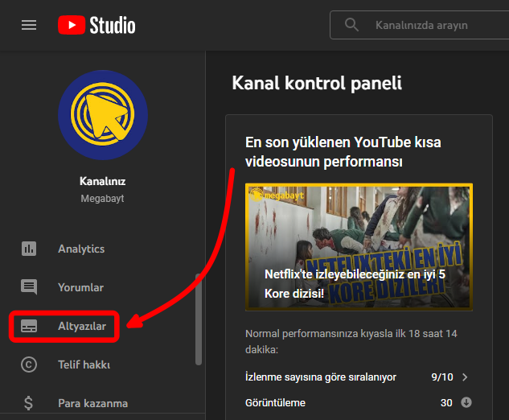The width and height of the screenshot is (509, 420).
Task: Type in the Kanalınızda arayın search field
Action: [x=433, y=25]
